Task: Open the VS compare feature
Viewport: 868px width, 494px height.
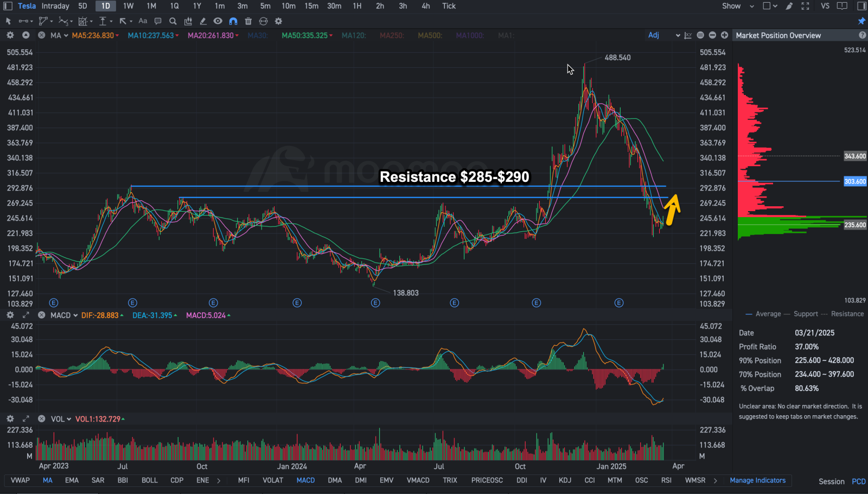Action: 825,6
